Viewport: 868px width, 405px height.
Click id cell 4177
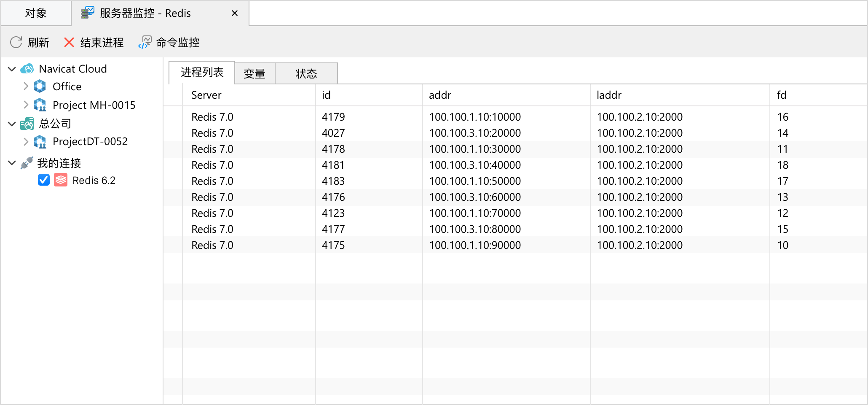pyautogui.click(x=333, y=229)
